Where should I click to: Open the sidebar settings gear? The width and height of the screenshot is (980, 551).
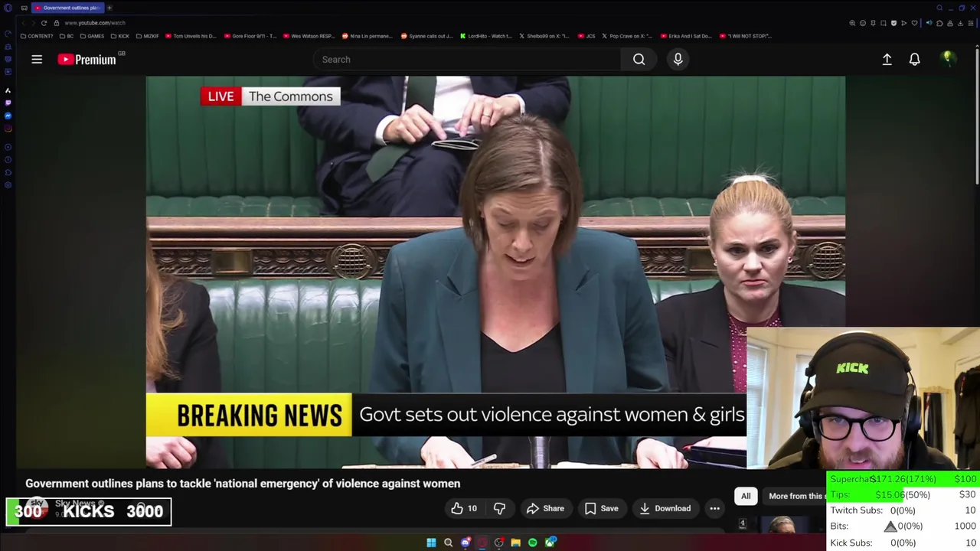pyautogui.click(x=8, y=185)
